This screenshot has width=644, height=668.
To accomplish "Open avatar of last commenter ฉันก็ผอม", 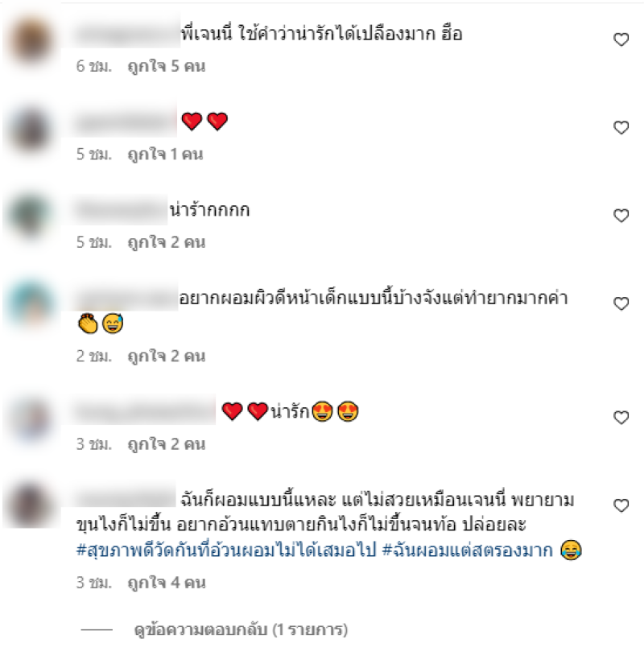I will pyautogui.click(x=31, y=505).
